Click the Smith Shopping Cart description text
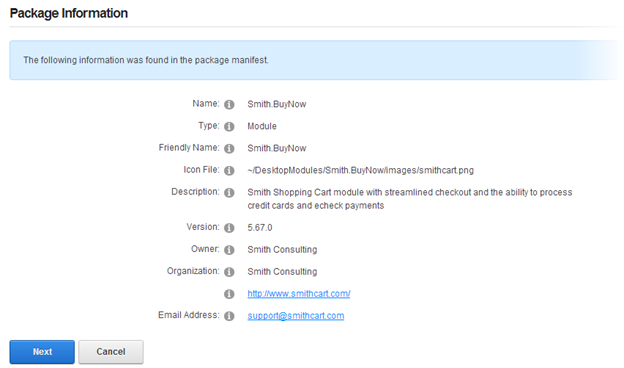The height and width of the screenshot is (368, 624). (x=410, y=199)
